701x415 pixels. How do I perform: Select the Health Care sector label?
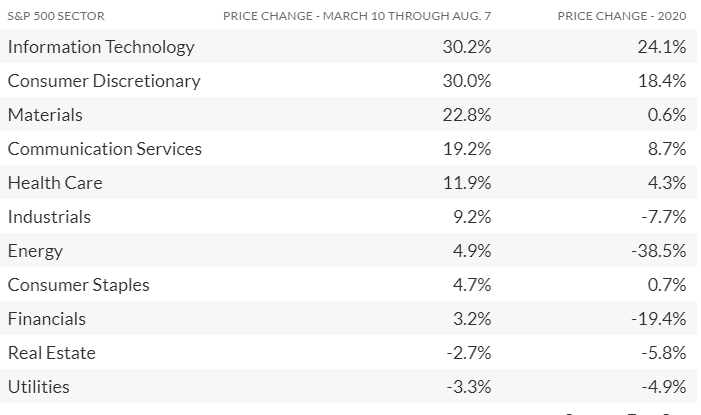click(x=55, y=183)
